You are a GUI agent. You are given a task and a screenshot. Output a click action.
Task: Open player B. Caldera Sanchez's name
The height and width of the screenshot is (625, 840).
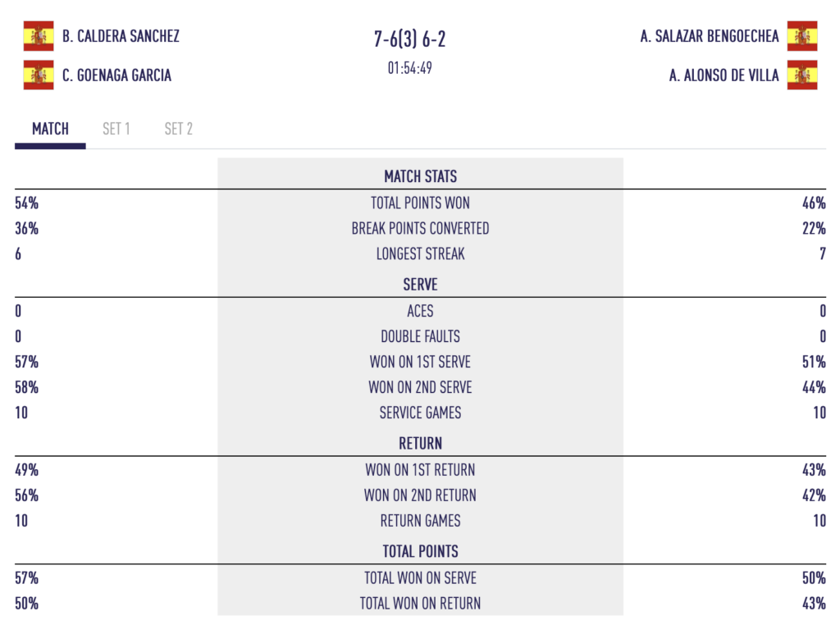(x=121, y=36)
